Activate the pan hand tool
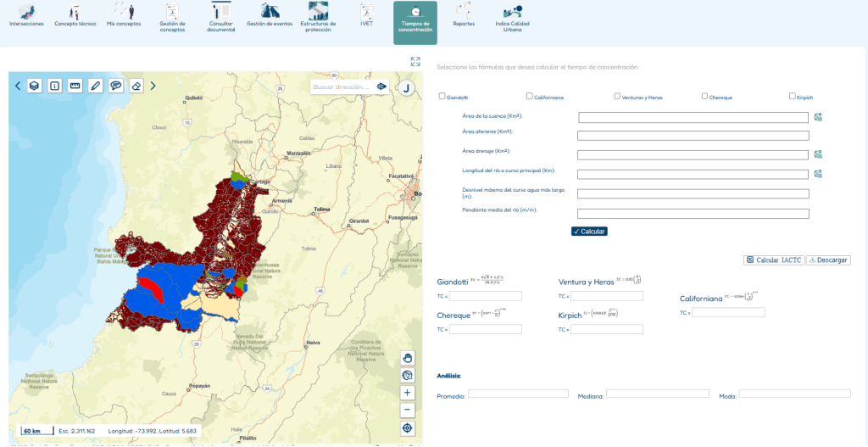The height and width of the screenshot is (447, 868). [x=408, y=358]
